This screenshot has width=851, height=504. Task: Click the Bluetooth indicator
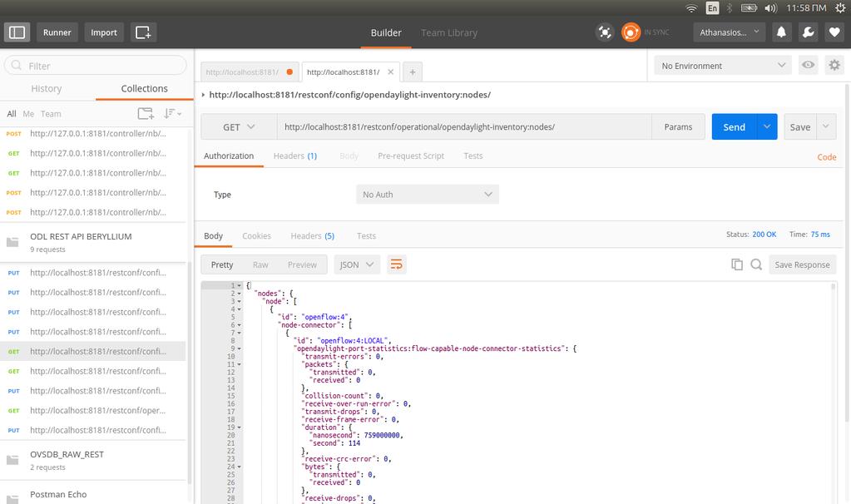[x=730, y=7]
